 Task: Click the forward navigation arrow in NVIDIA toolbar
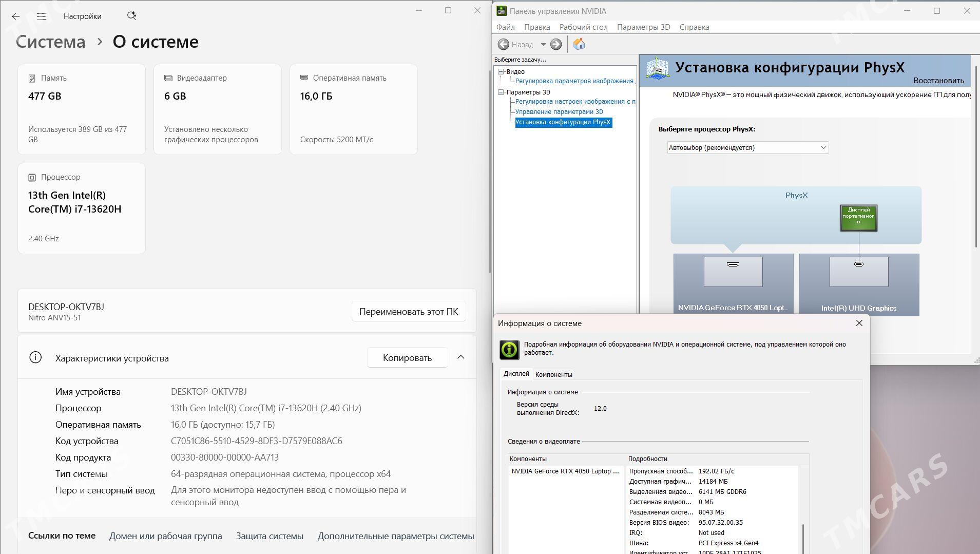pyautogui.click(x=556, y=44)
